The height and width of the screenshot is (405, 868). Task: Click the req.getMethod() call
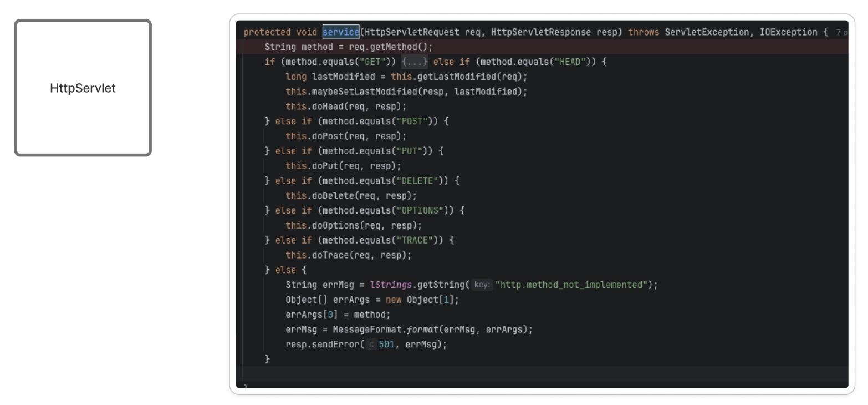pyautogui.click(x=388, y=47)
